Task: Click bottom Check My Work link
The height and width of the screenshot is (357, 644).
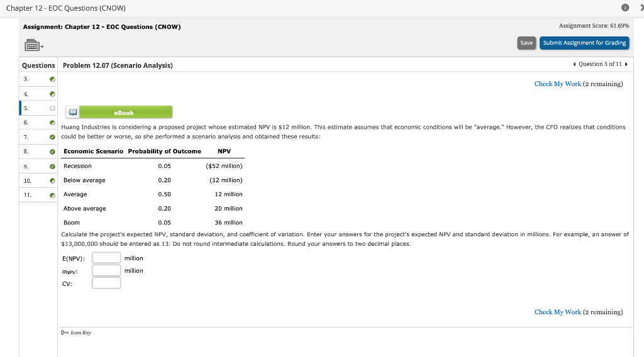Action: tap(557, 312)
